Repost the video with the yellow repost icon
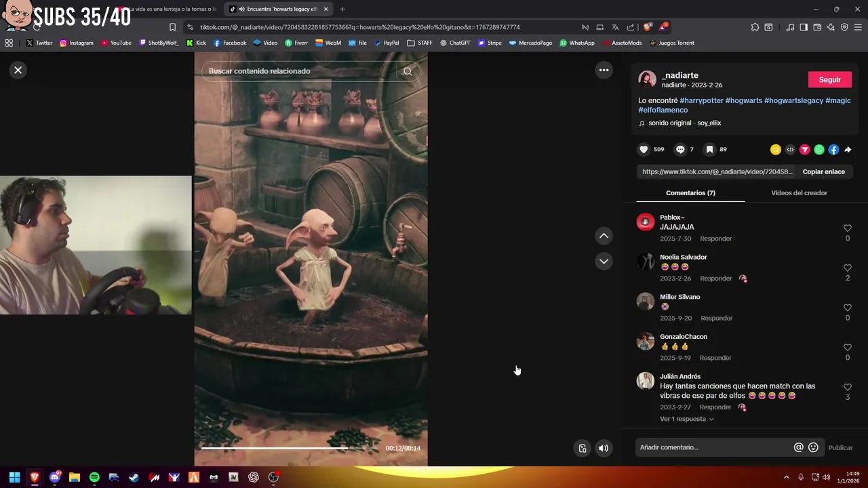Viewport: 868px width, 488px height. click(776, 150)
